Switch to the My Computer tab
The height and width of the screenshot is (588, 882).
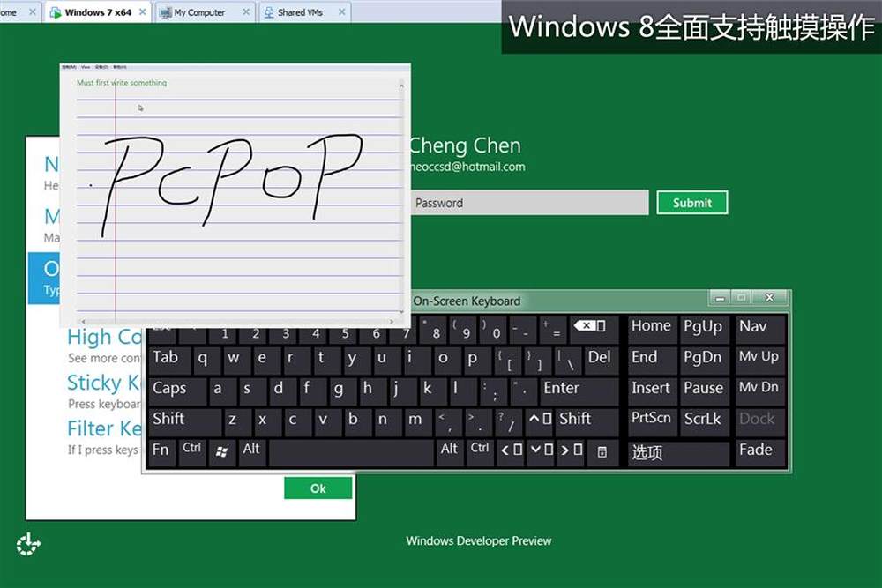(199, 11)
